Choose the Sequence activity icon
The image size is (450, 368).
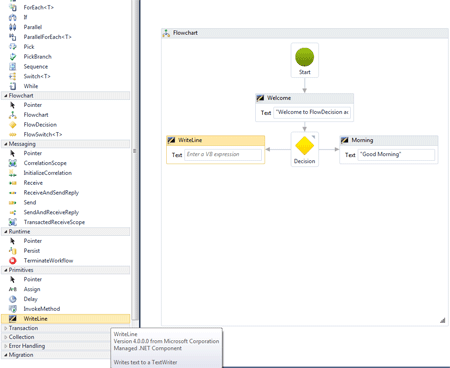(13, 66)
